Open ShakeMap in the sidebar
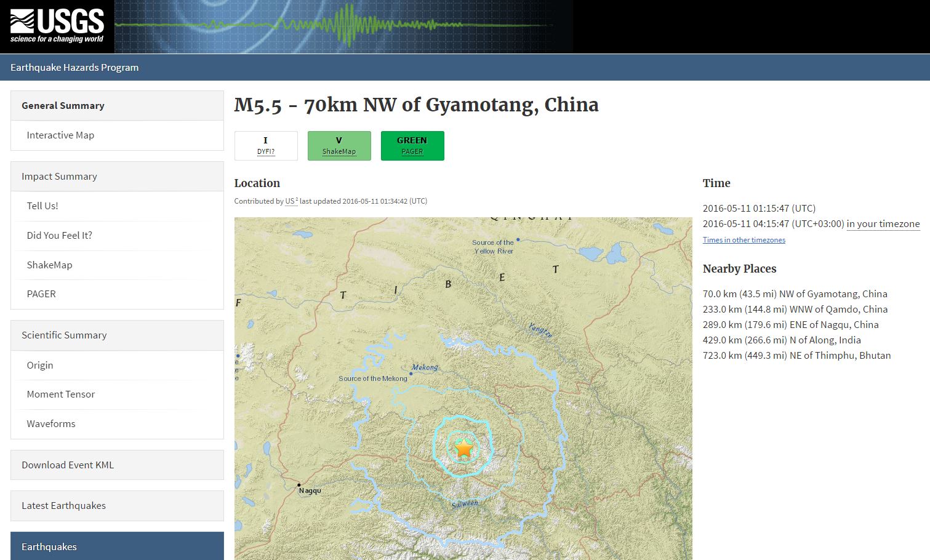 (x=49, y=265)
